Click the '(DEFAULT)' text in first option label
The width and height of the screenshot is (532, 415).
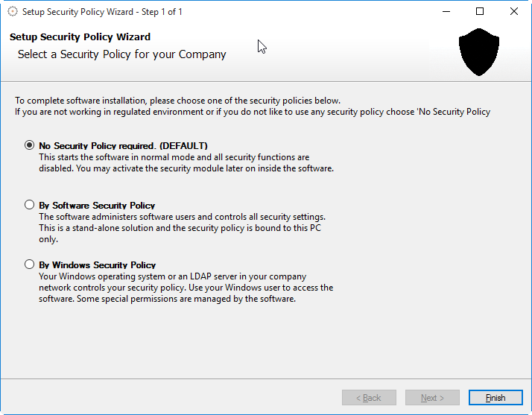(x=183, y=146)
